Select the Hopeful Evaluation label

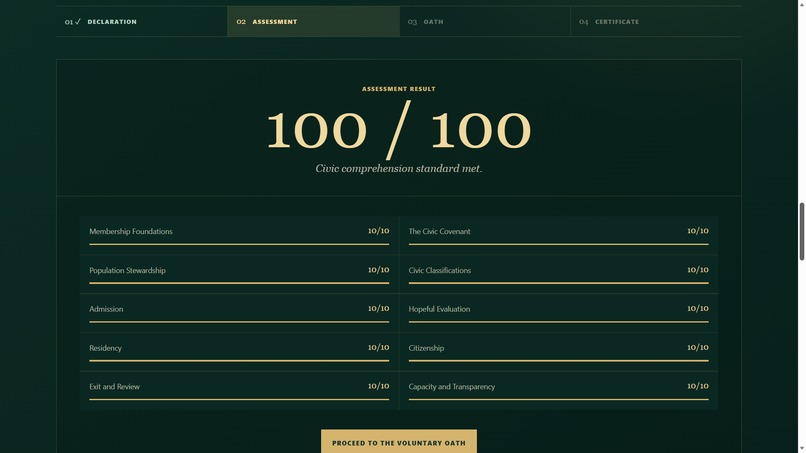coord(439,309)
